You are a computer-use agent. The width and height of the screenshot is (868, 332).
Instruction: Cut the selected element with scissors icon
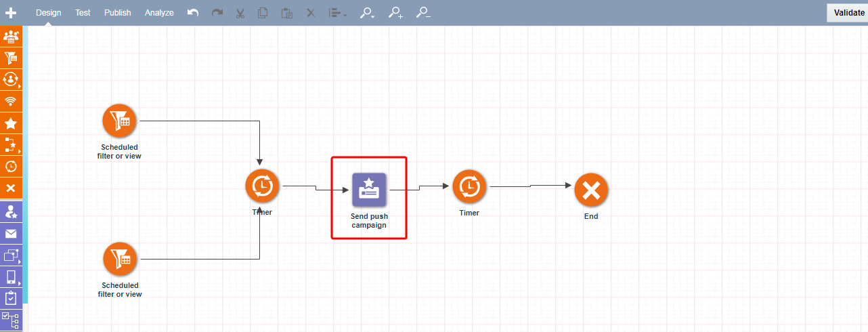click(240, 13)
